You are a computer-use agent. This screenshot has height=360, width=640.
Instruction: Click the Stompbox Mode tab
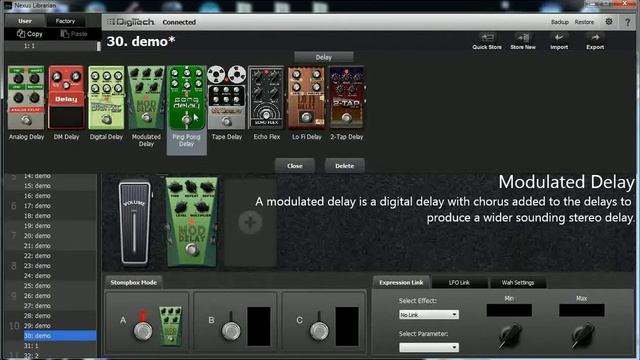[133, 282]
